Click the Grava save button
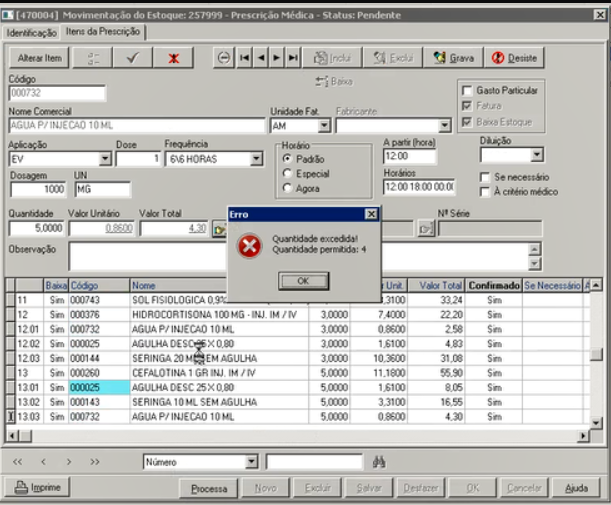Image resolution: width=611 pixels, height=505 pixels. (453, 58)
